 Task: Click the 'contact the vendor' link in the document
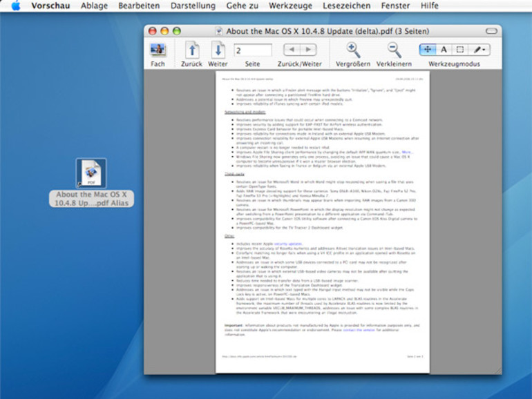[359, 330]
